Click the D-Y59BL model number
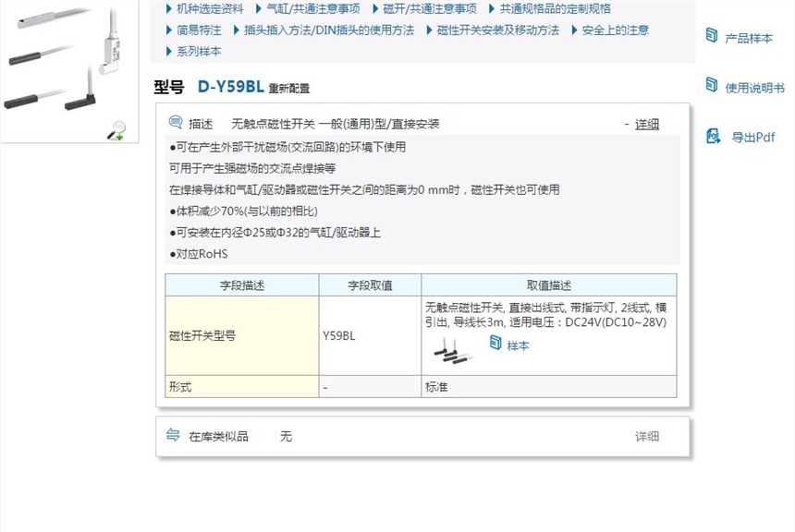 coord(231,87)
